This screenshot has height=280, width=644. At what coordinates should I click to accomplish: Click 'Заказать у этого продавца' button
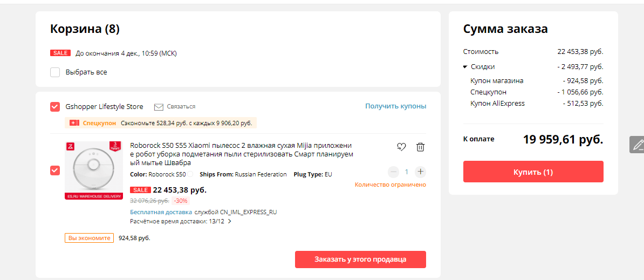[360, 259]
